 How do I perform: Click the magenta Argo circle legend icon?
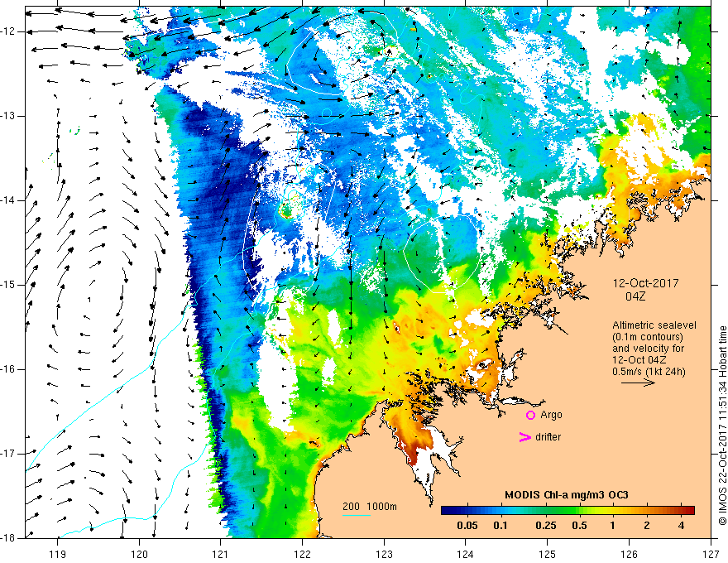530,416
